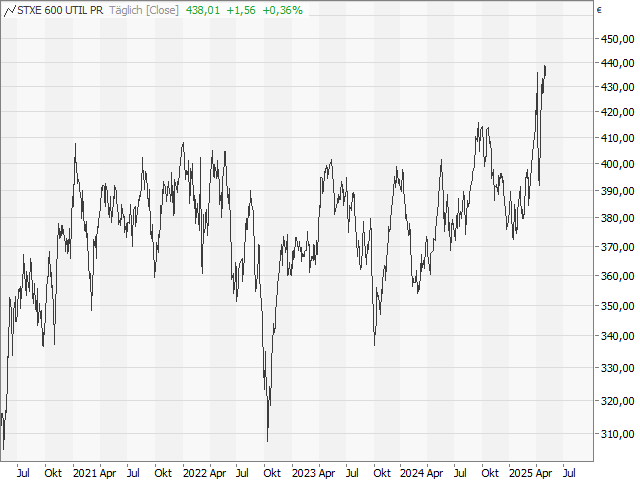
Task: Click the 430,00 price axis label
Action: click(x=618, y=87)
